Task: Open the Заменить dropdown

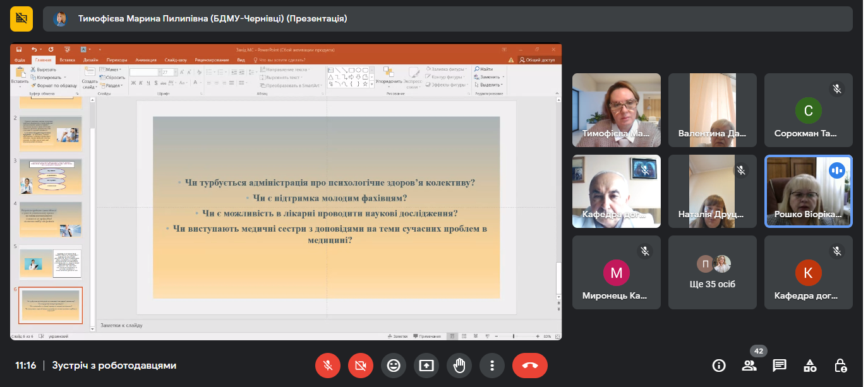Action: 488,77
